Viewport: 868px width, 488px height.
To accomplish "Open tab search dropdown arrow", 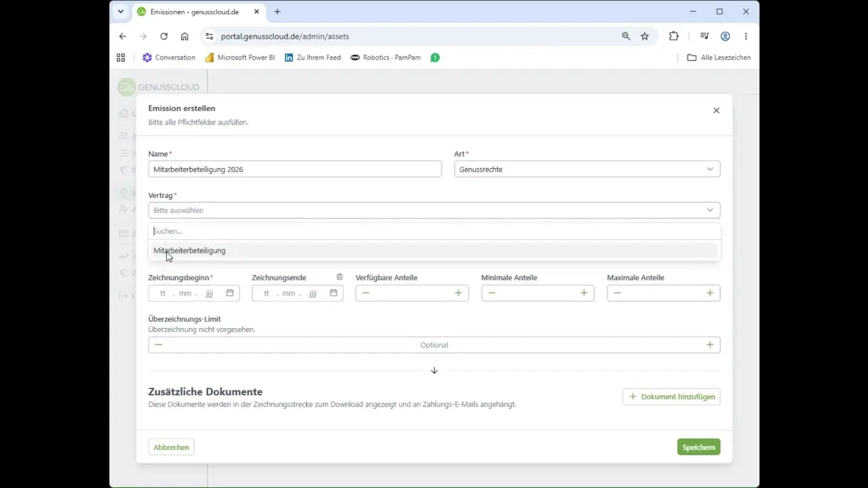I will coord(121,12).
